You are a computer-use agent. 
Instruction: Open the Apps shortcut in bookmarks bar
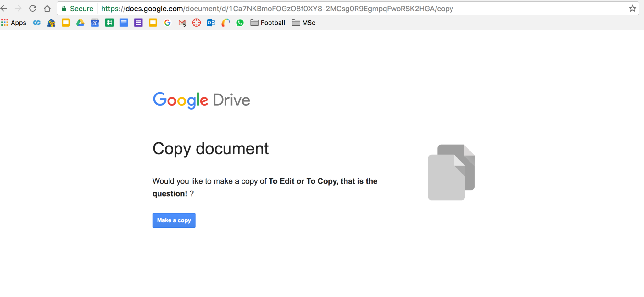click(x=14, y=23)
